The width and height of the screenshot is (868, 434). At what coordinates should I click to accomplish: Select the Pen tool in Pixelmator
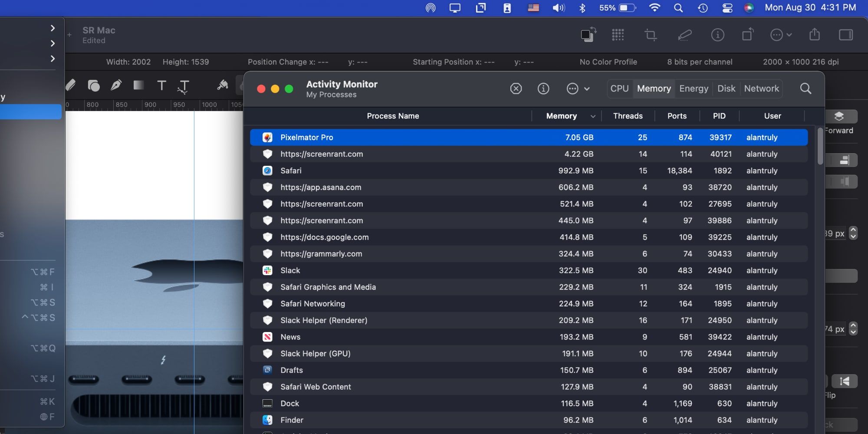pyautogui.click(x=115, y=85)
